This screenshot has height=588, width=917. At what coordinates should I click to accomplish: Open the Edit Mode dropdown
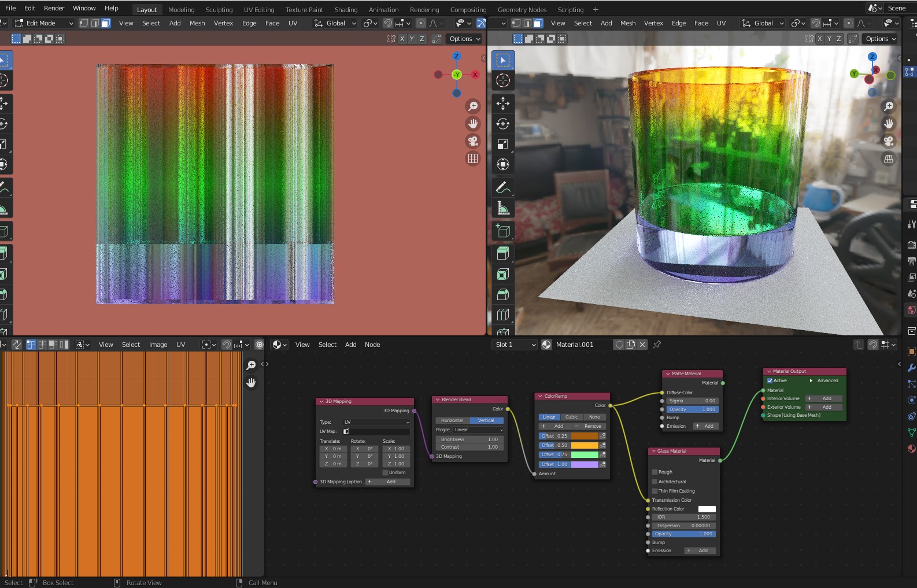click(44, 23)
